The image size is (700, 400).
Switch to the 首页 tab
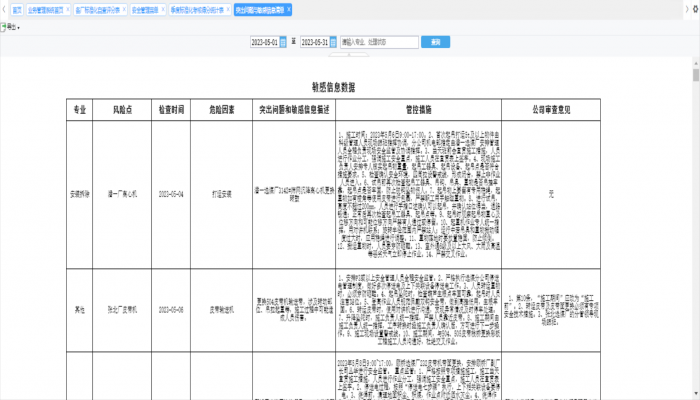point(17,9)
